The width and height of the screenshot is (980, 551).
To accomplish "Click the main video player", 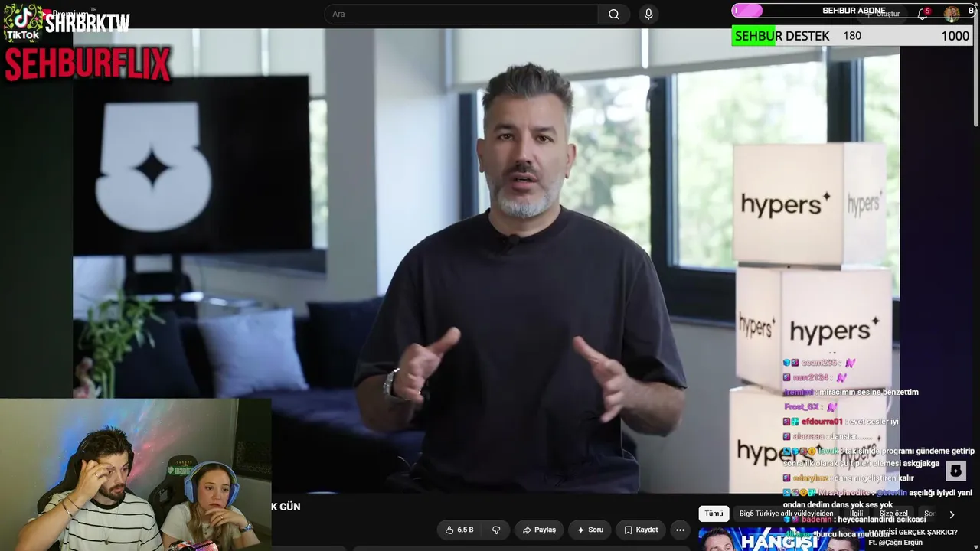I will click(486, 260).
